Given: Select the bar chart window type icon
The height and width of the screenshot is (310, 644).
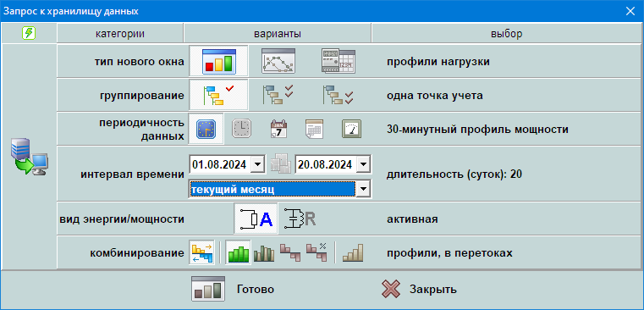Looking at the screenshot, I should coord(218,61).
